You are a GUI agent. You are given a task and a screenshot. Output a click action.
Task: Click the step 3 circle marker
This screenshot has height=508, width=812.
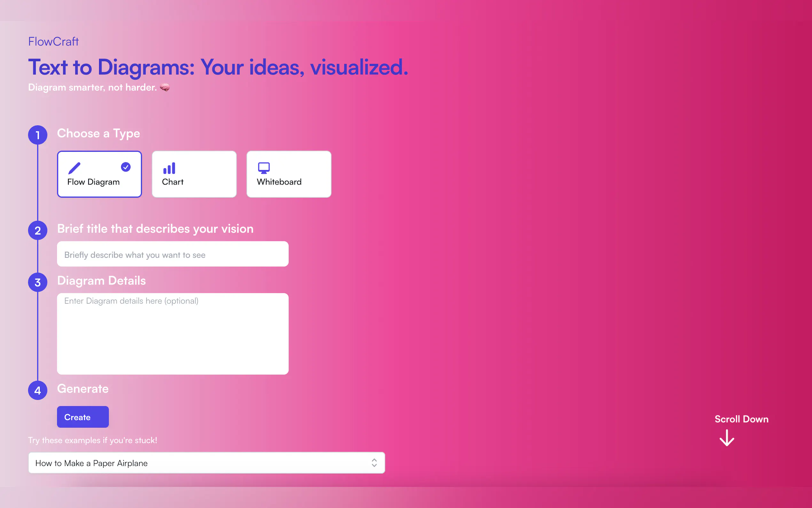click(38, 282)
